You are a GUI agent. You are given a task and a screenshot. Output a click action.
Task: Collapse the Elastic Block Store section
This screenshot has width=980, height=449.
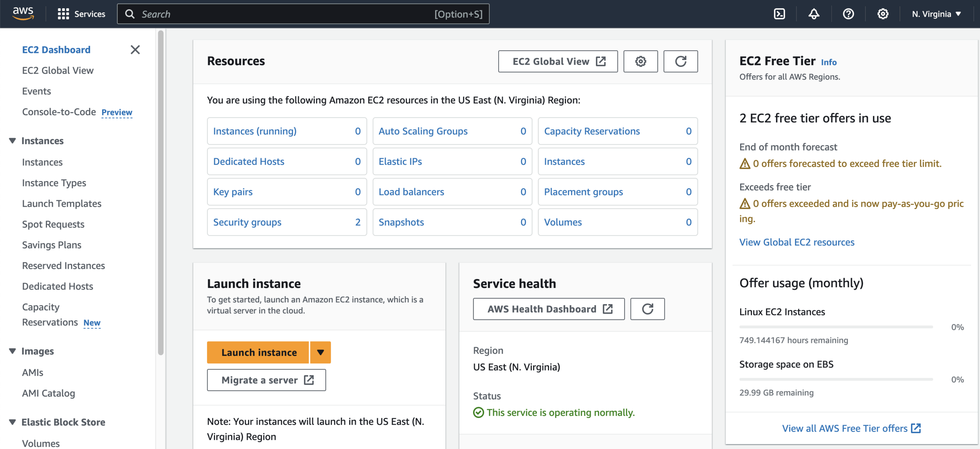[x=13, y=422]
